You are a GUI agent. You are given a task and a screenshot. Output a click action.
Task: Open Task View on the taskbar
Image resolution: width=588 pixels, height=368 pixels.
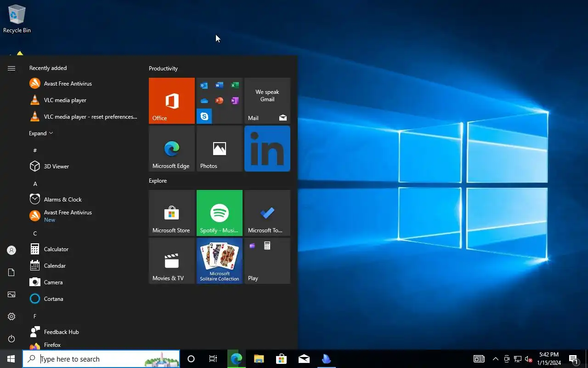pyautogui.click(x=213, y=359)
